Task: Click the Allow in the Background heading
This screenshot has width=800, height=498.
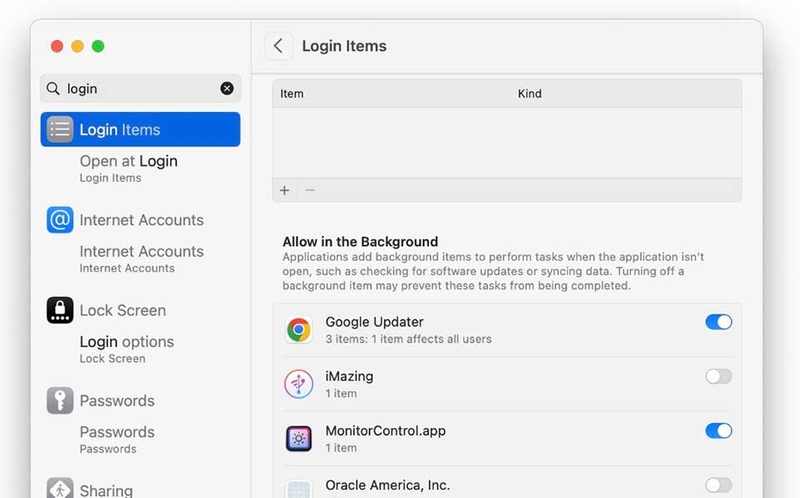Action: (360, 241)
